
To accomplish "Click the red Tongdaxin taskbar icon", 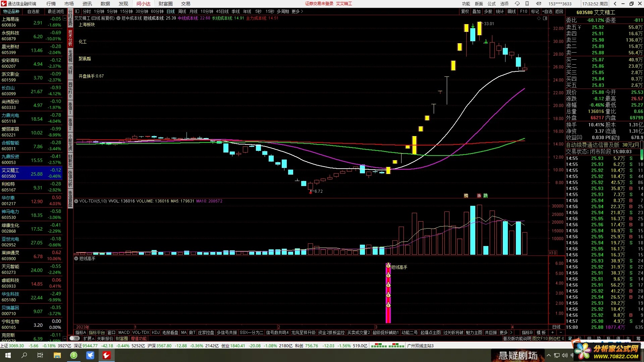I will coord(107,355).
